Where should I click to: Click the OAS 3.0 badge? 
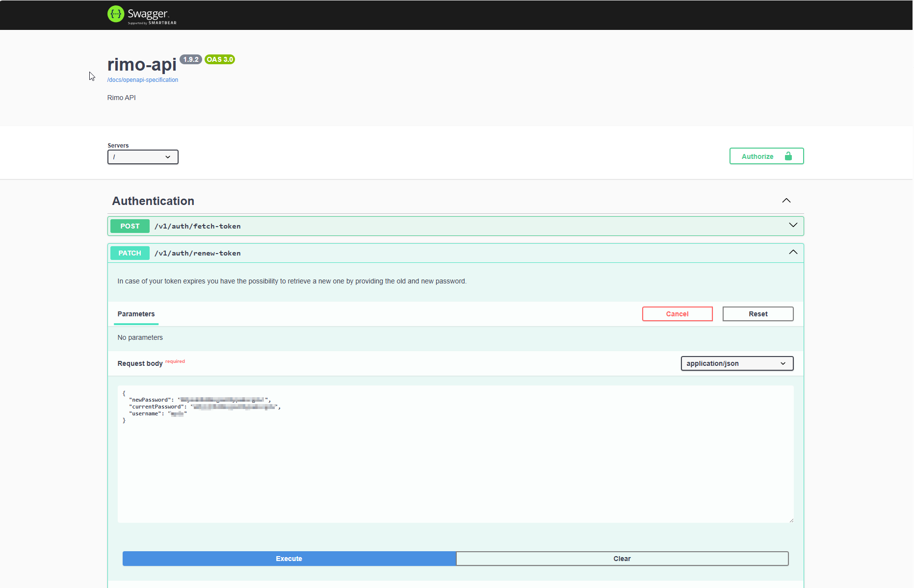point(220,59)
